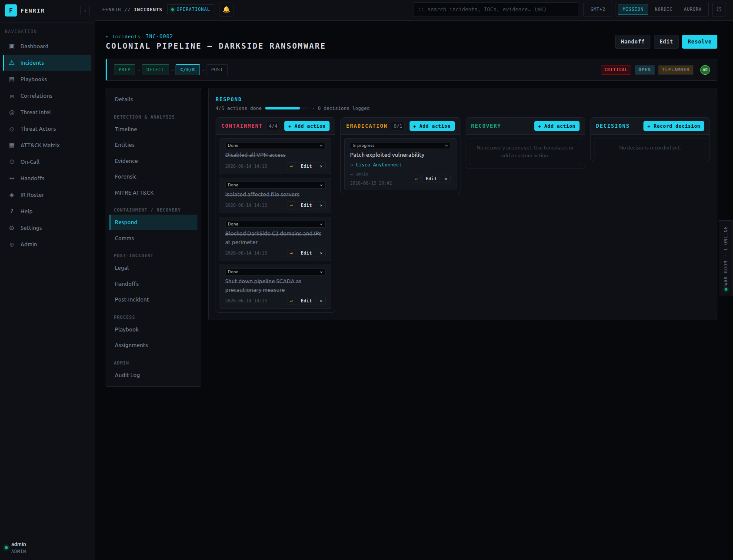Open status dropdown for 'Blocked DarkSide C2 domains'
Screen dimensions: 733x560
point(275,224)
